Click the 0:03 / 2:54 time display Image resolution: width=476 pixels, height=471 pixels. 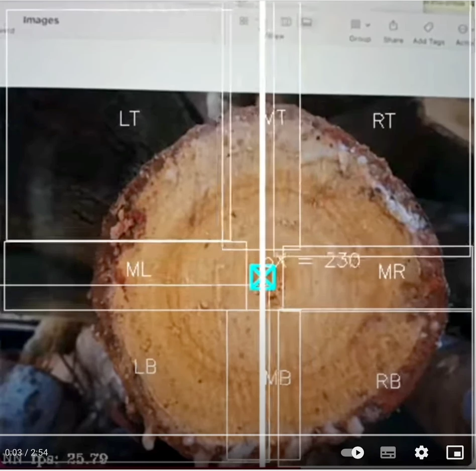click(26, 453)
